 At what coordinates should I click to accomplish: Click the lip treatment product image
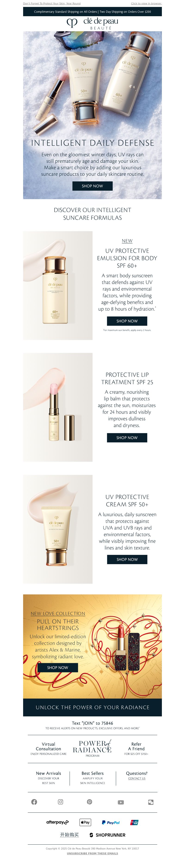pyautogui.click(x=58, y=407)
